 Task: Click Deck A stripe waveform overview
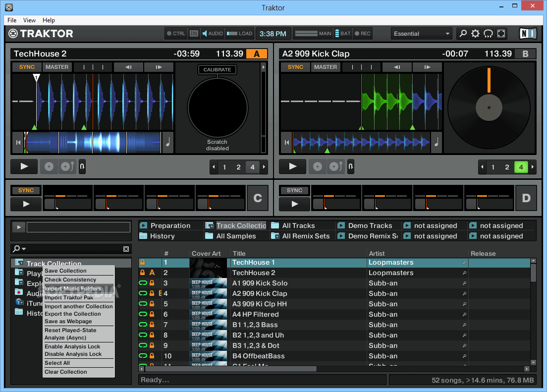(94, 142)
